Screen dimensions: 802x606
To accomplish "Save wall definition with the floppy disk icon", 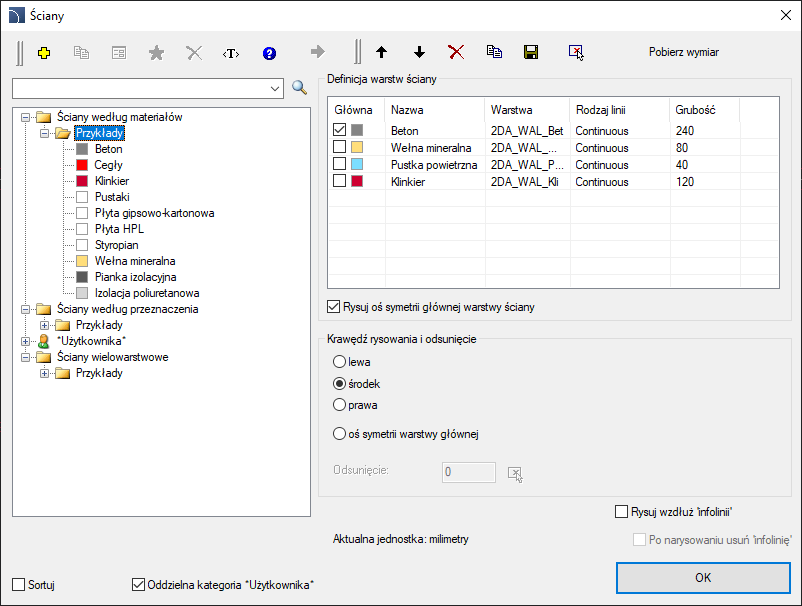I will [531, 52].
